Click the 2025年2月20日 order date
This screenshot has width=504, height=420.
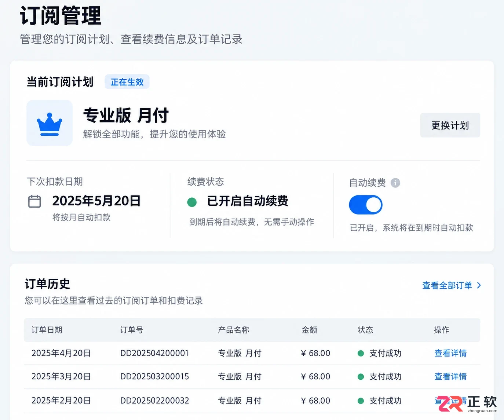tap(61, 401)
